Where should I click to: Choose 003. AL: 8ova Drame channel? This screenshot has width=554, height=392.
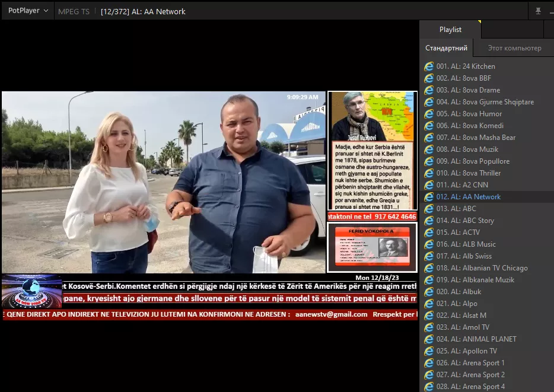click(x=488, y=90)
